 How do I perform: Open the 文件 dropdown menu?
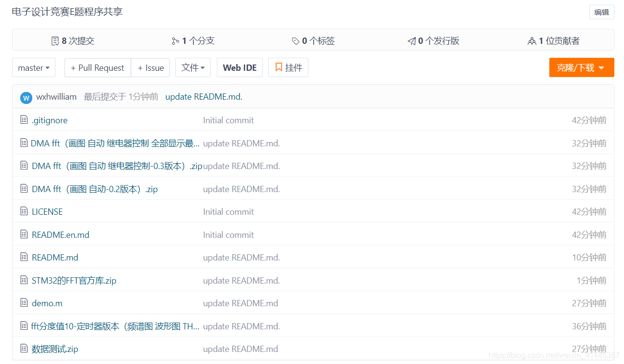(193, 67)
